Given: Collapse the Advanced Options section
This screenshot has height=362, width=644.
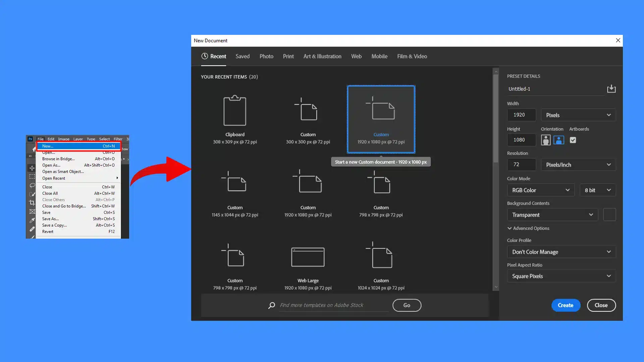Looking at the screenshot, I should (x=528, y=228).
